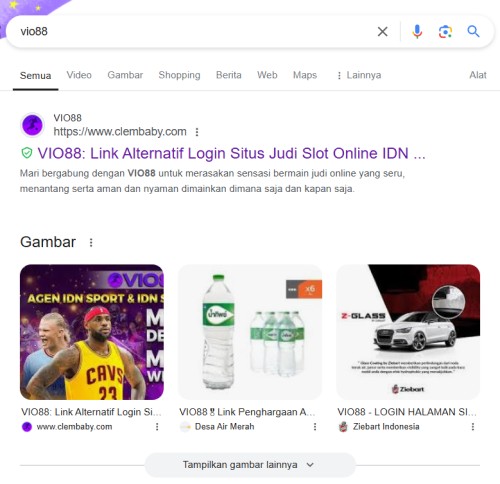This screenshot has width=500, height=484.
Task: Open the Alat tools option
Action: coord(478,75)
